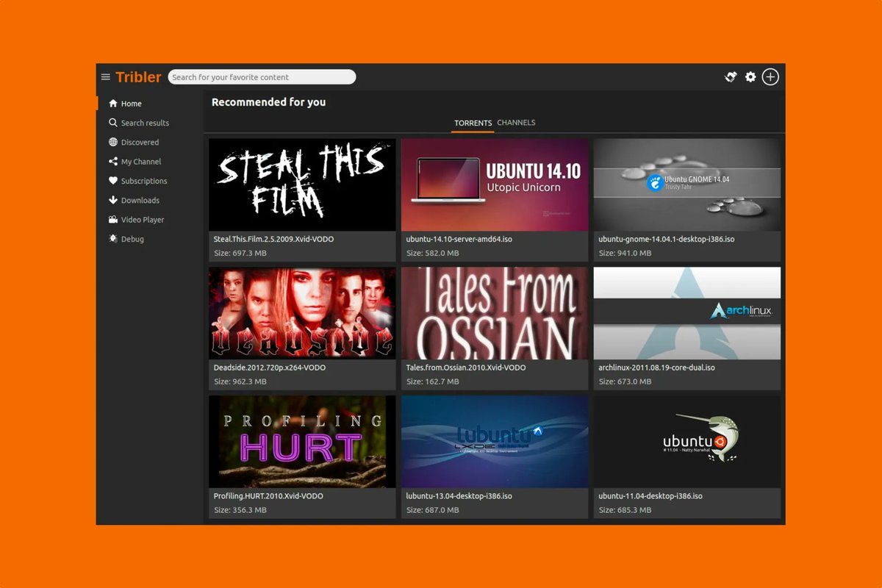Image resolution: width=882 pixels, height=588 pixels.
Task: Click the My Channel share icon
Action: click(113, 162)
